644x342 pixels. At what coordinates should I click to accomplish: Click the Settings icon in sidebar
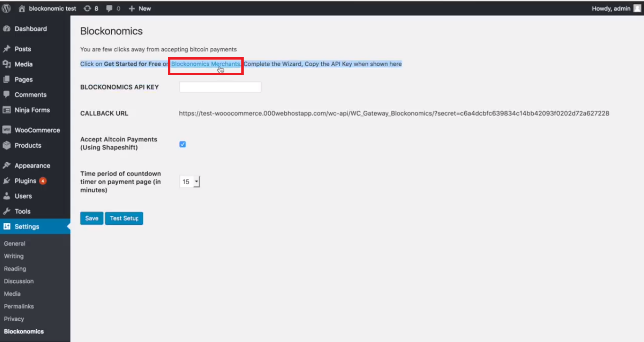click(7, 227)
